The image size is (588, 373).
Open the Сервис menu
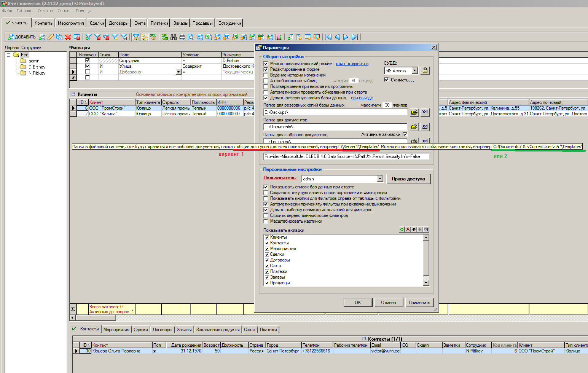[x=64, y=11]
